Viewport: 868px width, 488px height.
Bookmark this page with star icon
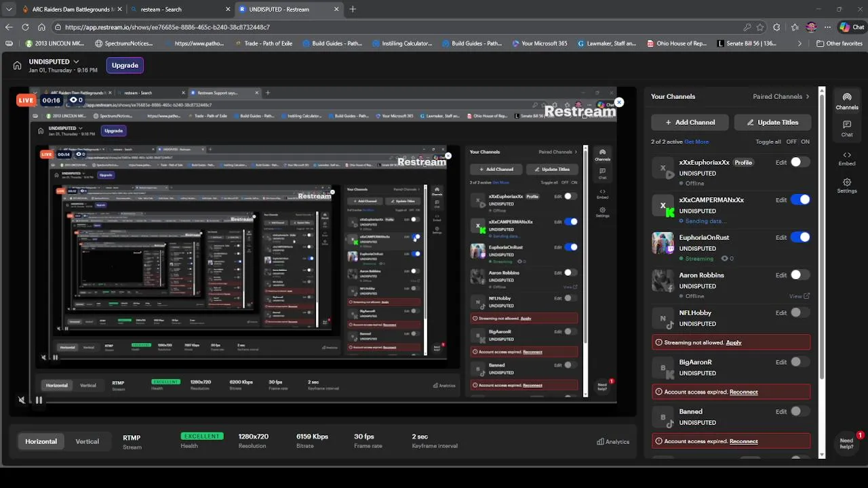point(760,27)
